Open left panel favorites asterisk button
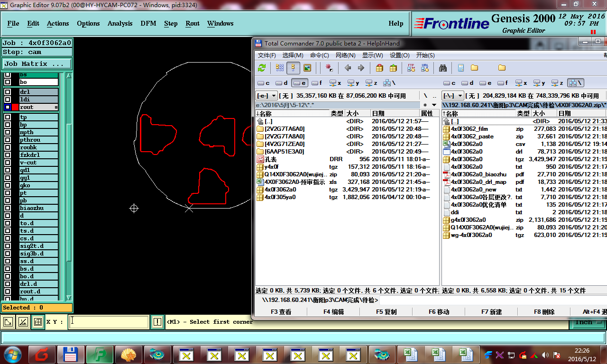 [425, 105]
